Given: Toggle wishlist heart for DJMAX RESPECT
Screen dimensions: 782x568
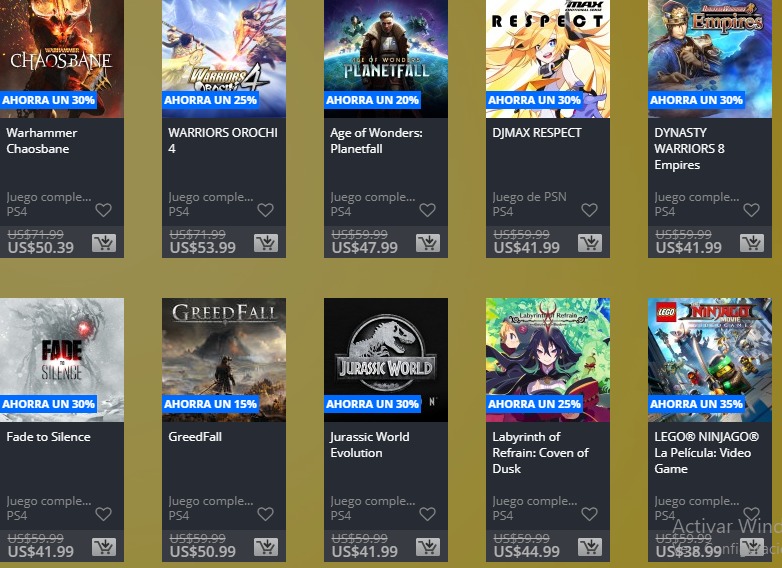Looking at the screenshot, I should 589,210.
